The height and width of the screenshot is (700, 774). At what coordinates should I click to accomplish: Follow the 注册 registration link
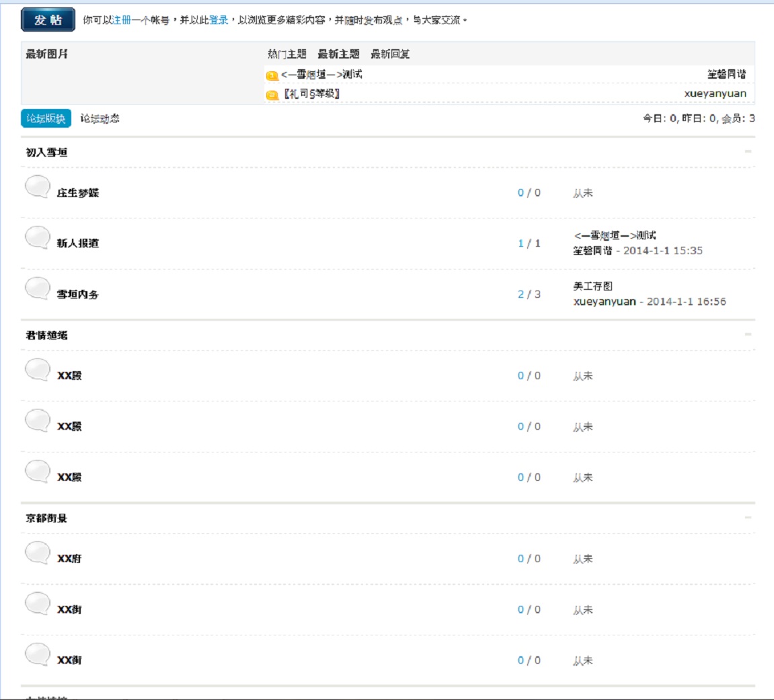[x=122, y=20]
